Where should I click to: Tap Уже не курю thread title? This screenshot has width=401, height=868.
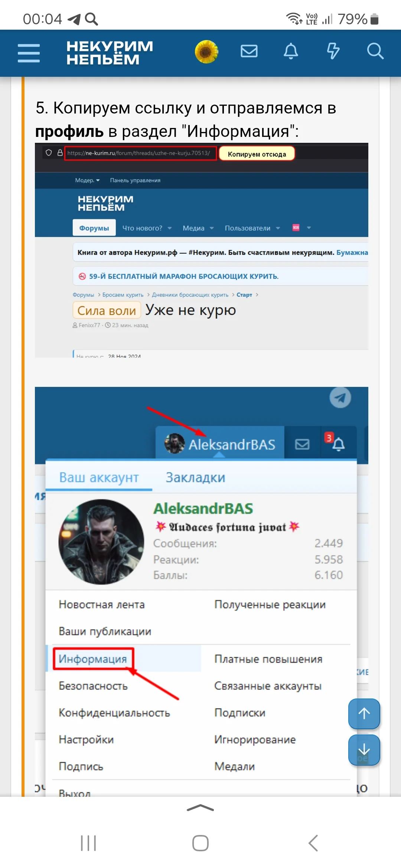[x=190, y=310]
